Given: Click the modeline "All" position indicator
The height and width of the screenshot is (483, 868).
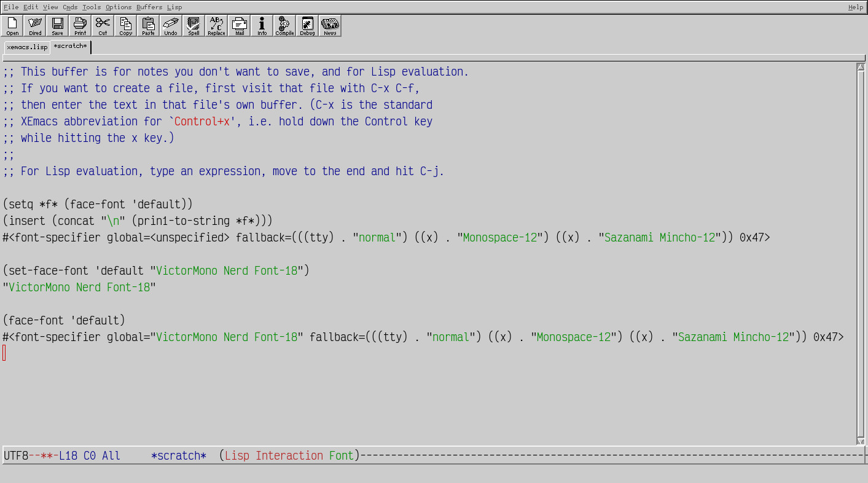Looking at the screenshot, I should point(111,456).
